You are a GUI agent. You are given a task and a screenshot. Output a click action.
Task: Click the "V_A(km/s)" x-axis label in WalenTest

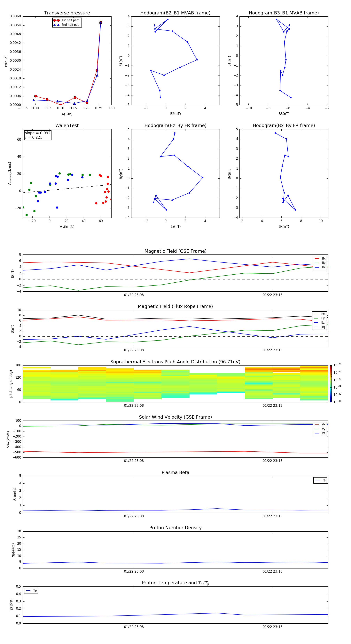tap(67, 227)
